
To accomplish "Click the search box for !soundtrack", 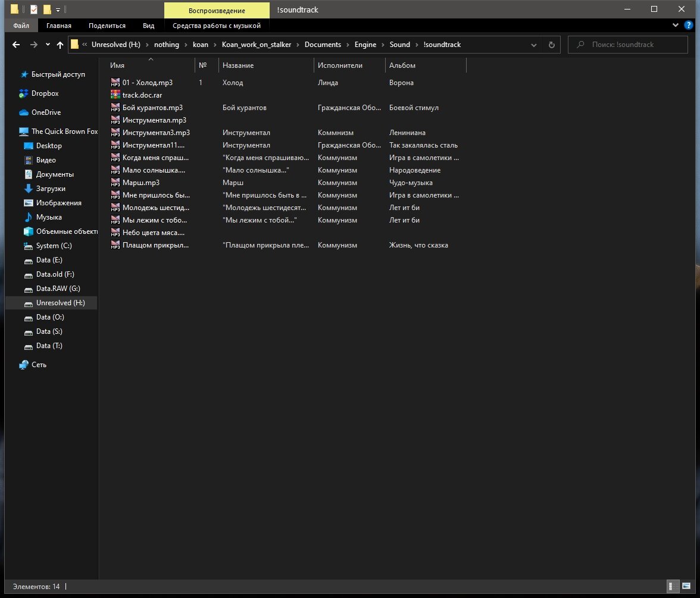I will tap(627, 45).
